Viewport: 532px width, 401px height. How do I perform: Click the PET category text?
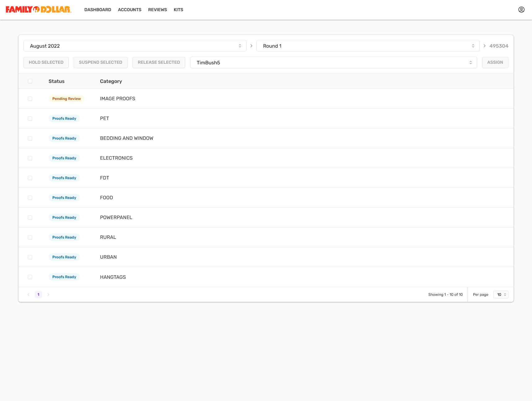(x=105, y=119)
